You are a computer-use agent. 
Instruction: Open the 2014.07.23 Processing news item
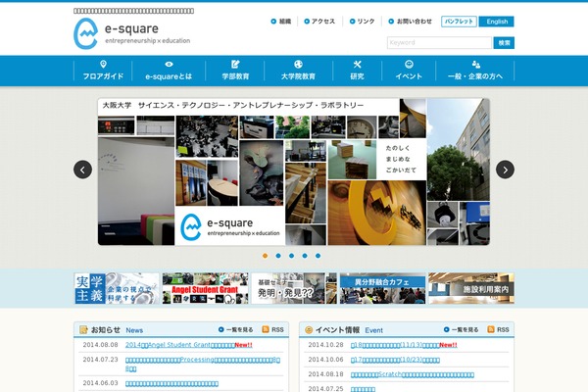203,365
